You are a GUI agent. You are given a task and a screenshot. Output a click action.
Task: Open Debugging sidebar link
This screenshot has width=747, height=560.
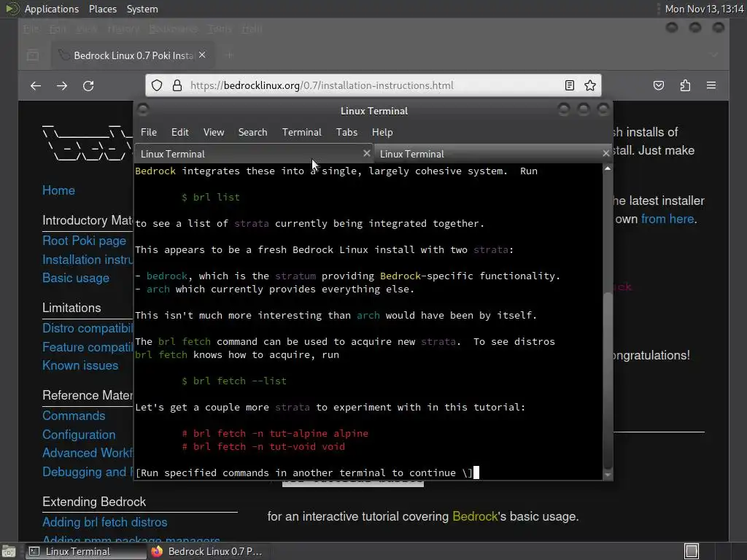point(88,472)
